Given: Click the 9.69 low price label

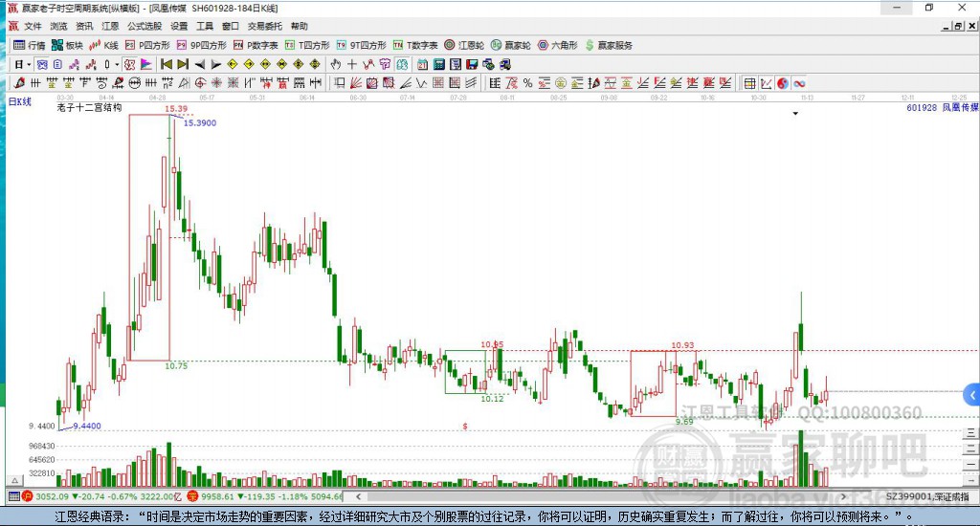Looking at the screenshot, I should pyautogui.click(x=685, y=422).
